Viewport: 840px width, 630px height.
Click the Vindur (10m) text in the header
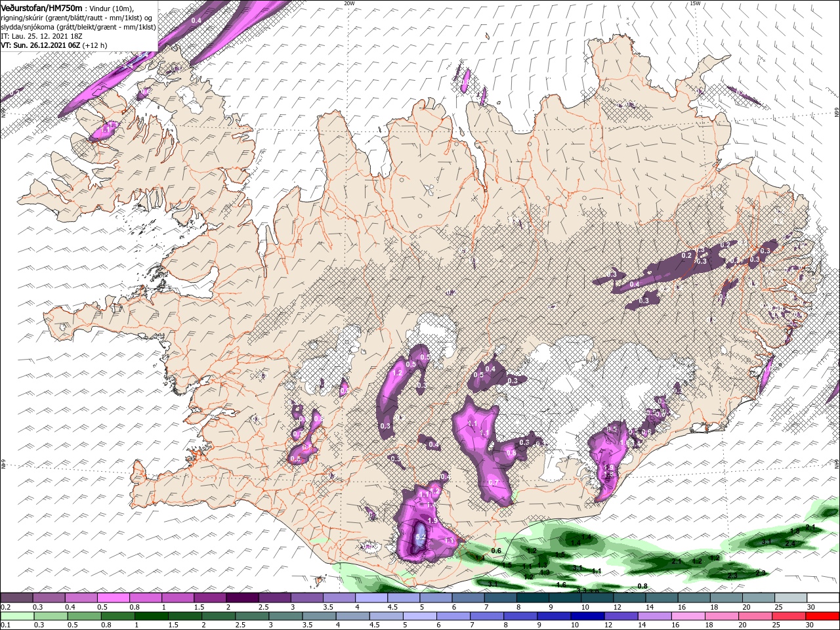(111, 8)
